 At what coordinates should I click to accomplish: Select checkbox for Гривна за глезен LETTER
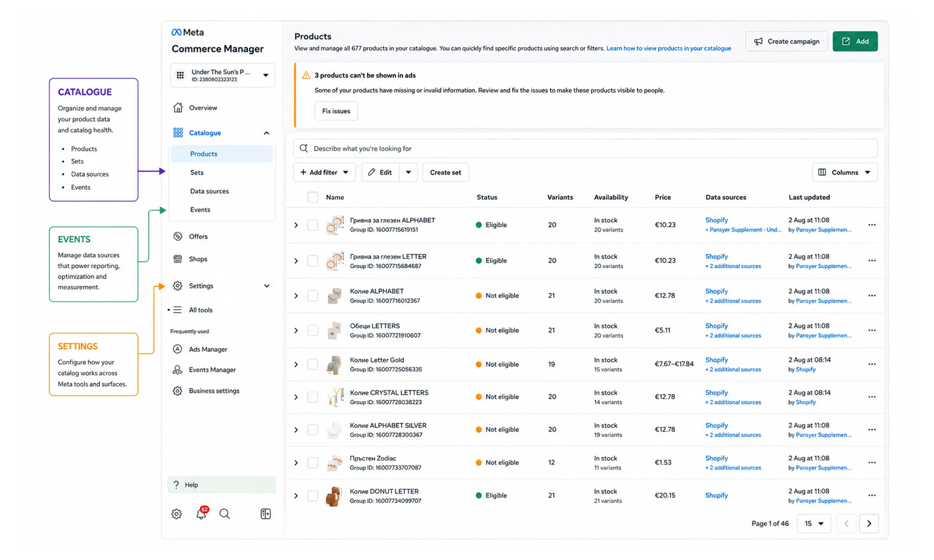[x=313, y=261]
